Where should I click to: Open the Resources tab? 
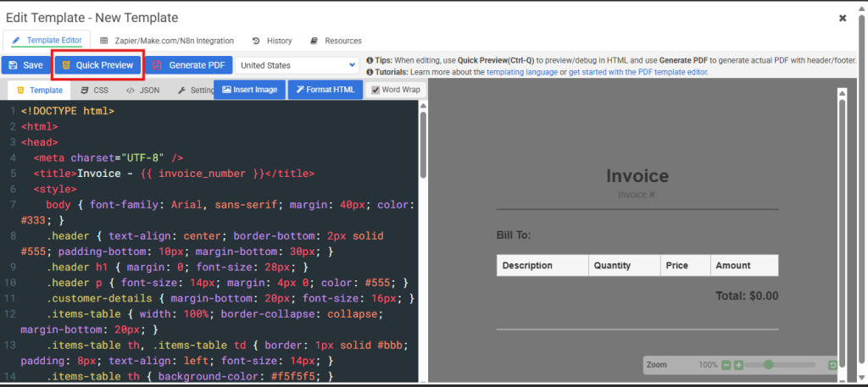click(336, 41)
